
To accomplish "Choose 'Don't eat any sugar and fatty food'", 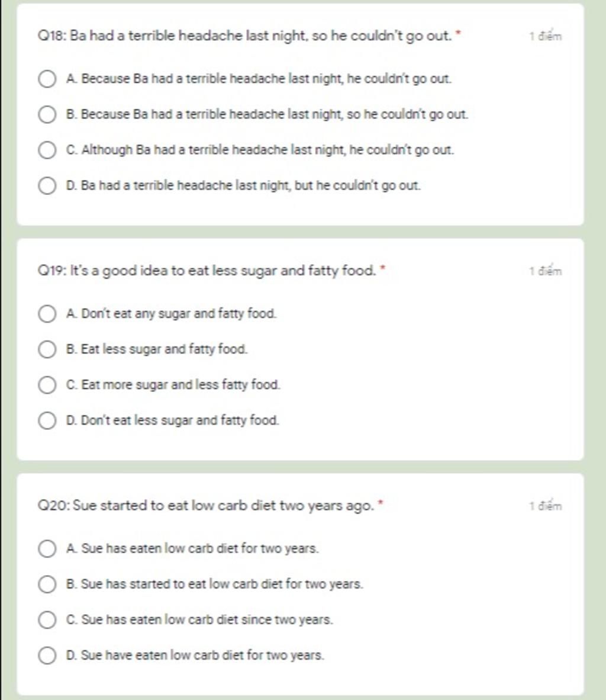I will pyautogui.click(x=47, y=314).
